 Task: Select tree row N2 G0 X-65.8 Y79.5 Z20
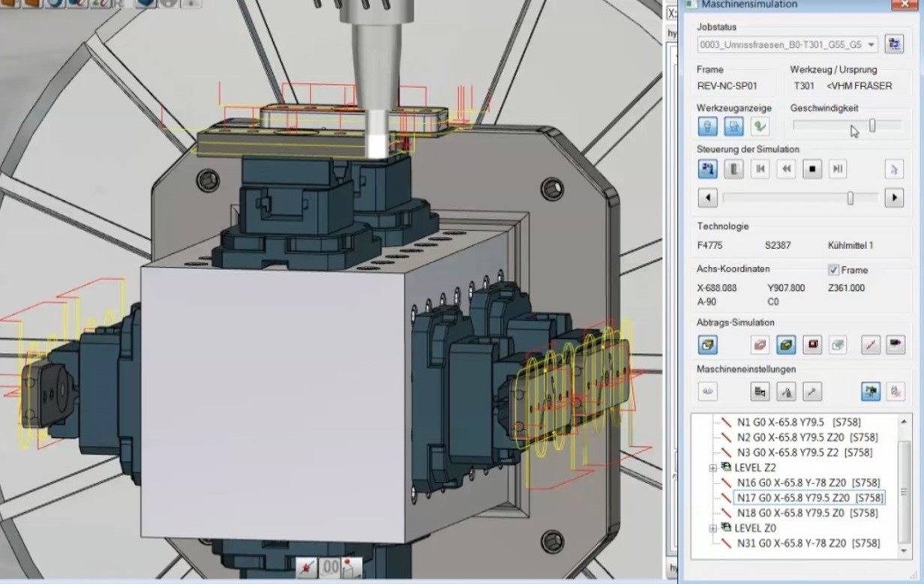pos(806,437)
